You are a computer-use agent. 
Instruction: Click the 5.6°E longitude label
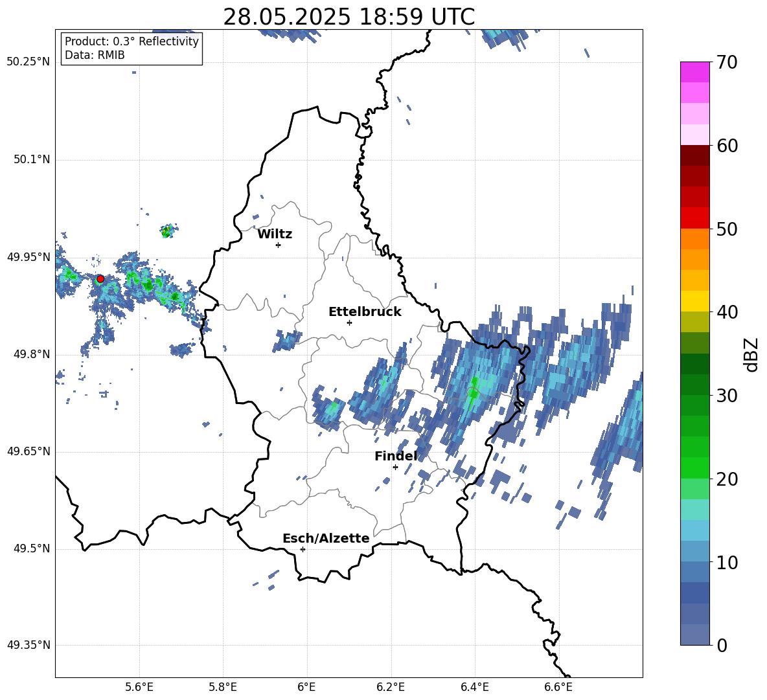[139, 687]
